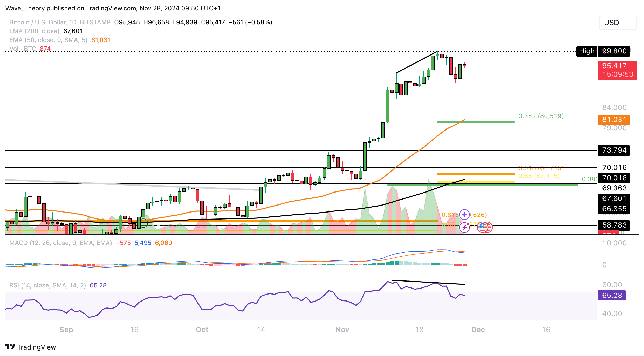This screenshot has height=356, width=644.
Task: Click the MACD indicator legend title
Action: click(x=60, y=243)
